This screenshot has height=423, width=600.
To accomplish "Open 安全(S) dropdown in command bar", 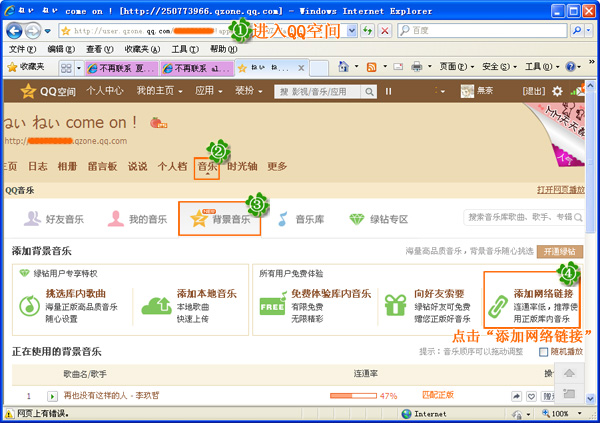I will coord(499,67).
